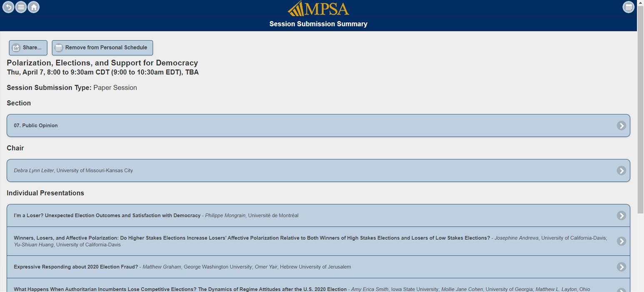Screen dimensions: 644x292
Task: Click the Share... button
Action: (x=28, y=47)
